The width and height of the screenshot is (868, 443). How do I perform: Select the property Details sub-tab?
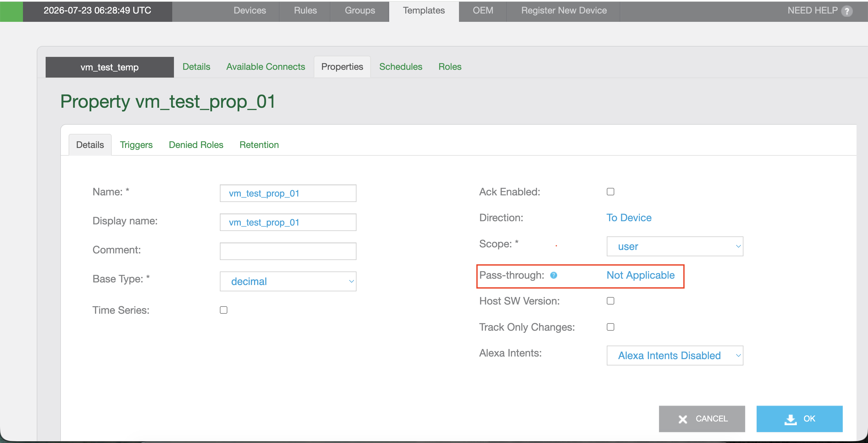[90, 145]
